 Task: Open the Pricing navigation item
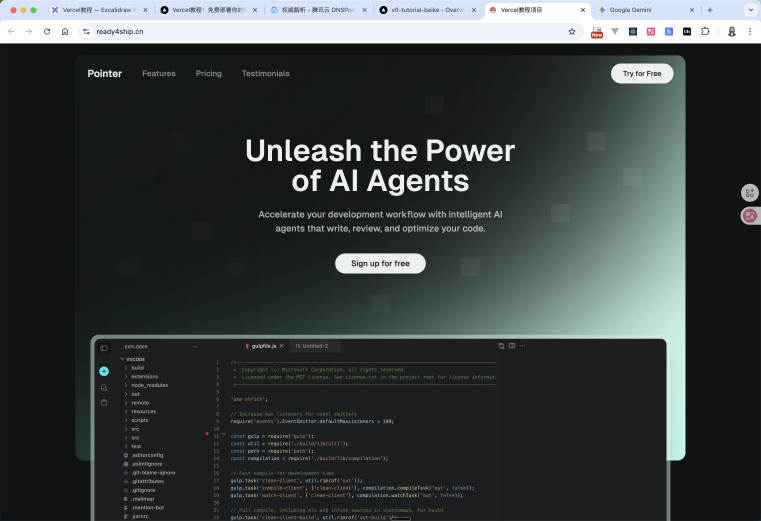click(209, 74)
